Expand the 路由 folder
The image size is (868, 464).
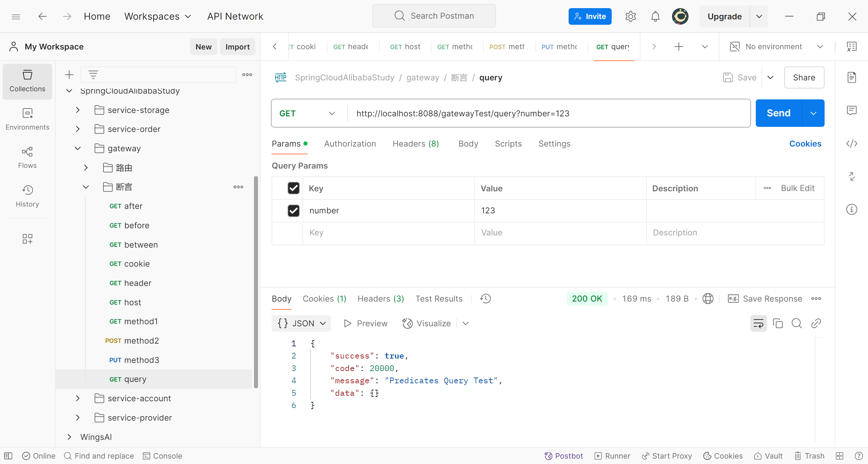[x=86, y=168]
